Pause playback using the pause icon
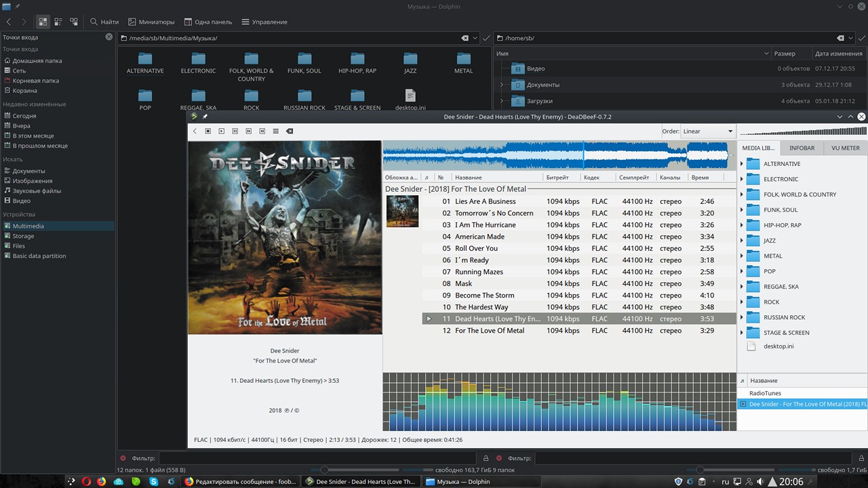This screenshot has width=868, height=488. (x=235, y=131)
